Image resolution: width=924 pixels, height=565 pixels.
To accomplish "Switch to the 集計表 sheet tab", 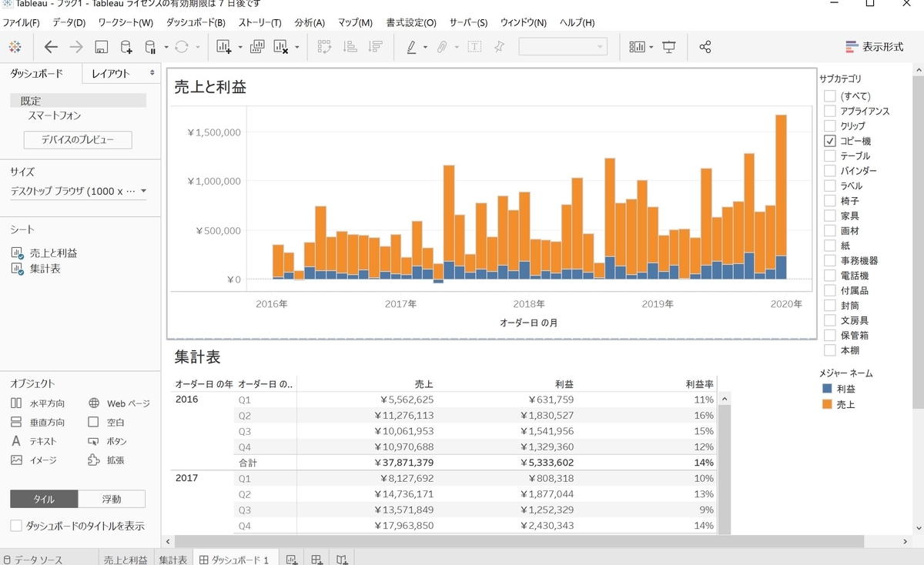I will (173, 560).
